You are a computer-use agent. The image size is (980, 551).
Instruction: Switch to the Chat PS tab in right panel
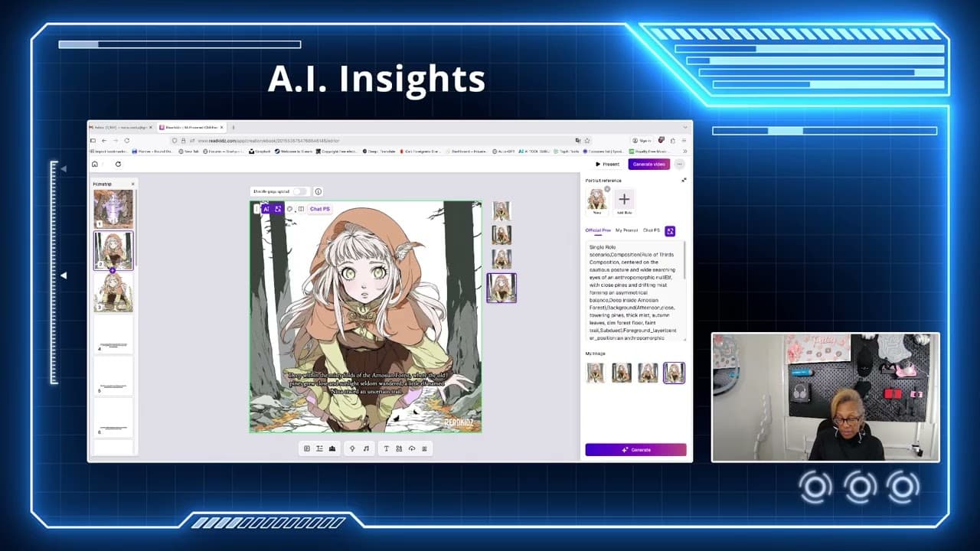click(652, 230)
